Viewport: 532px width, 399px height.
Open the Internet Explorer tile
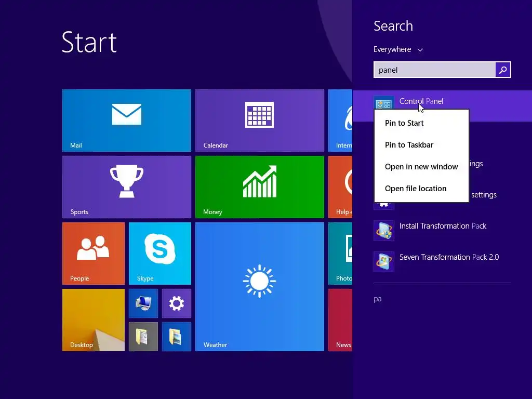(340, 121)
